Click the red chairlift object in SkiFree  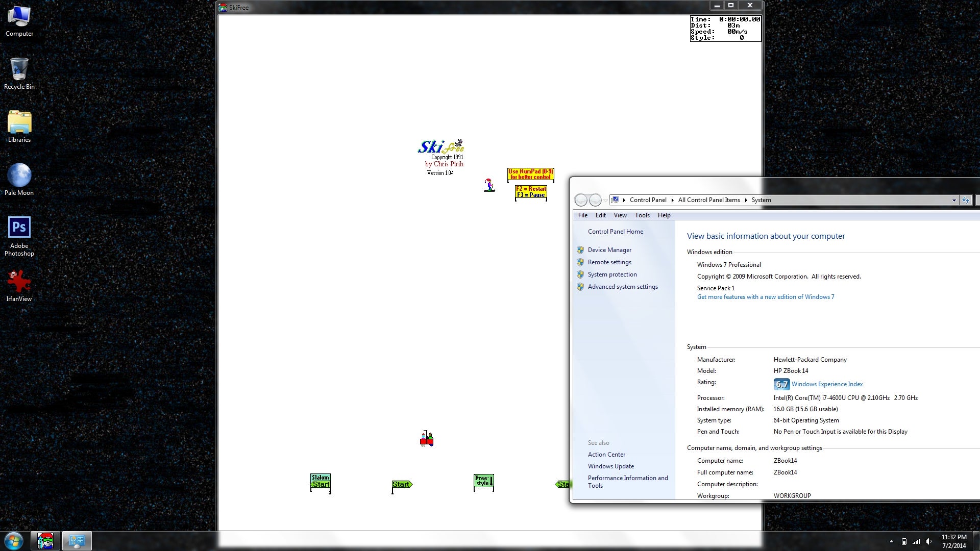coord(427,438)
